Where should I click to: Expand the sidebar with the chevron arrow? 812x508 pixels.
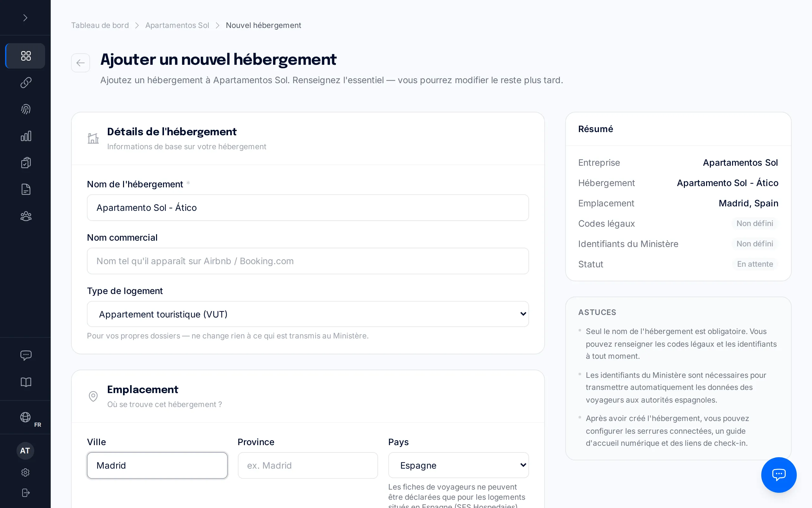click(25, 17)
